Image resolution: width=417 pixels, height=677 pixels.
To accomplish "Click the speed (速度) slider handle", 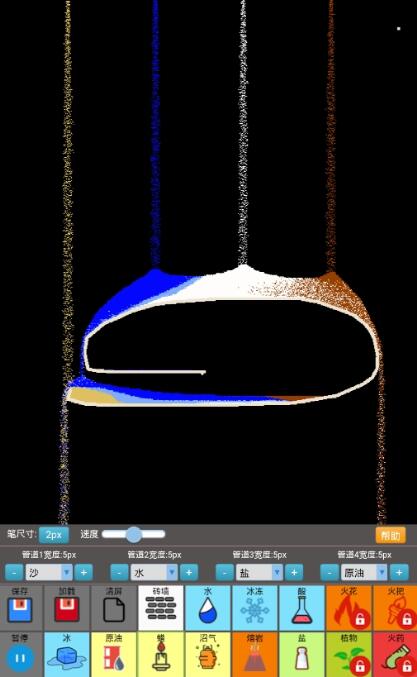I will (x=134, y=535).
